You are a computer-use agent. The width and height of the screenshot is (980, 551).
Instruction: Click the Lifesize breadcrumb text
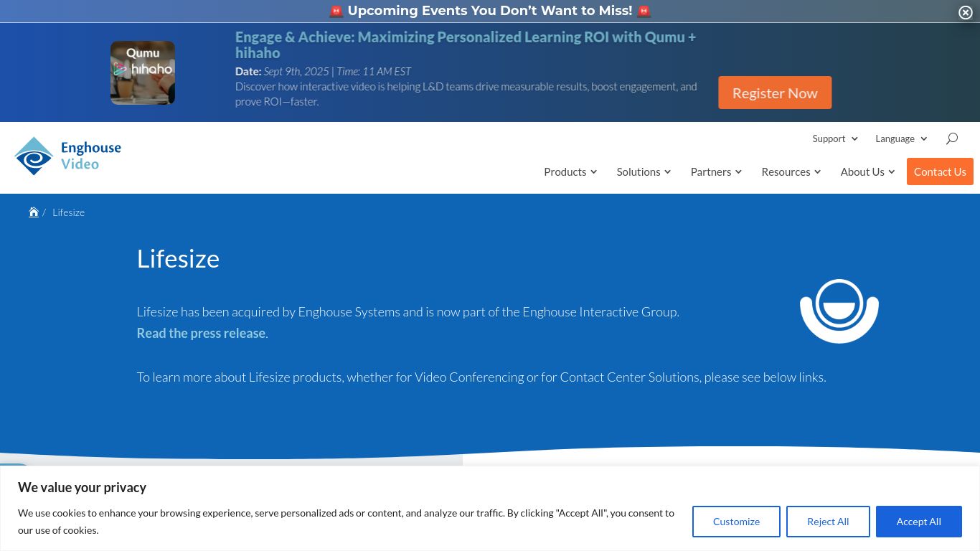pos(68,212)
